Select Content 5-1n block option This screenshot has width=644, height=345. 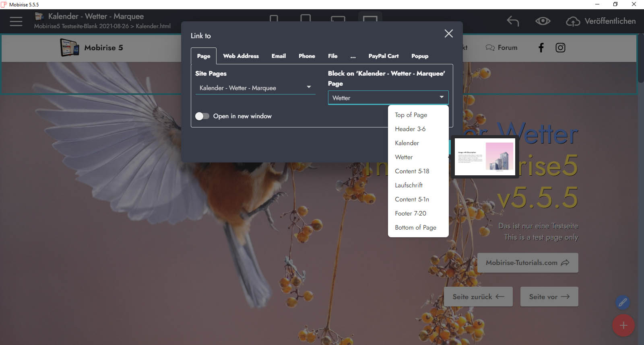tap(418, 199)
